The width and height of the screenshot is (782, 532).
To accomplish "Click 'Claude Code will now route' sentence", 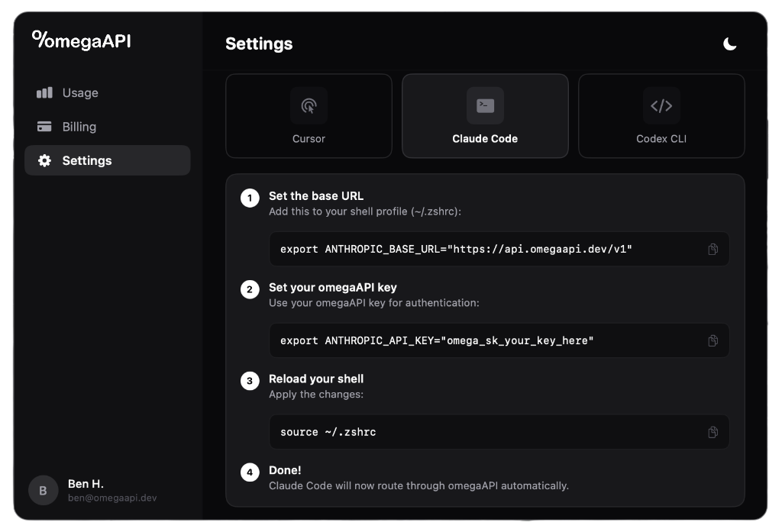I will (x=419, y=485).
